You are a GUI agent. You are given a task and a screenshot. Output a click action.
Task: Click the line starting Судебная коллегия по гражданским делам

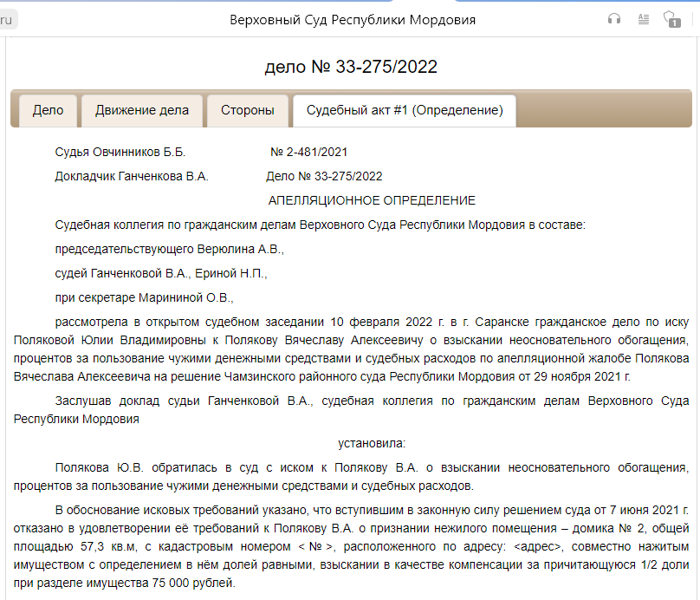point(320,225)
